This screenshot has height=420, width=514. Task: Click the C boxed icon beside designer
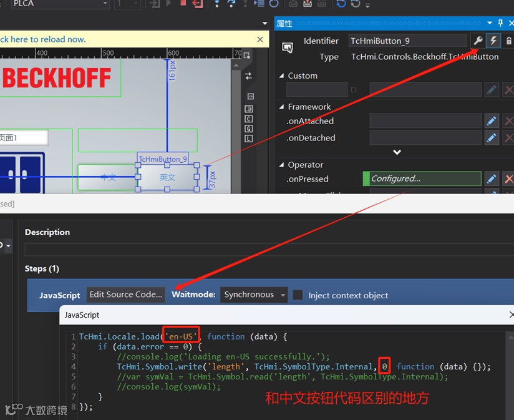[x=248, y=119]
